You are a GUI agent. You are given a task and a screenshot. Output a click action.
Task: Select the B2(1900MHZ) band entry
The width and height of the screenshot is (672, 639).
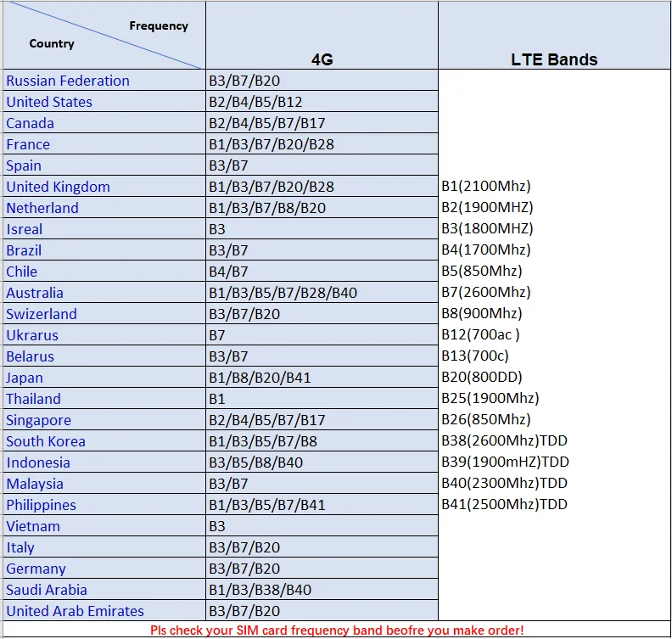[487, 207]
